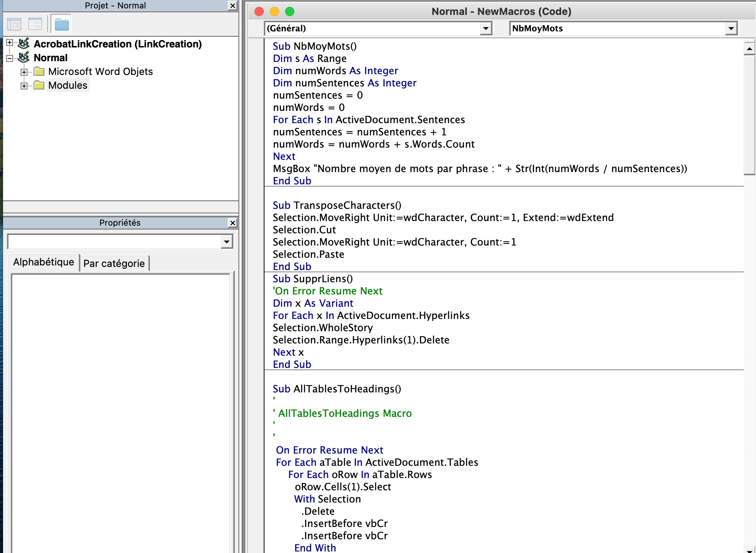The height and width of the screenshot is (553, 756).
Task: Click the AcrobatLinkCreation project icon
Action: pyautogui.click(x=24, y=44)
